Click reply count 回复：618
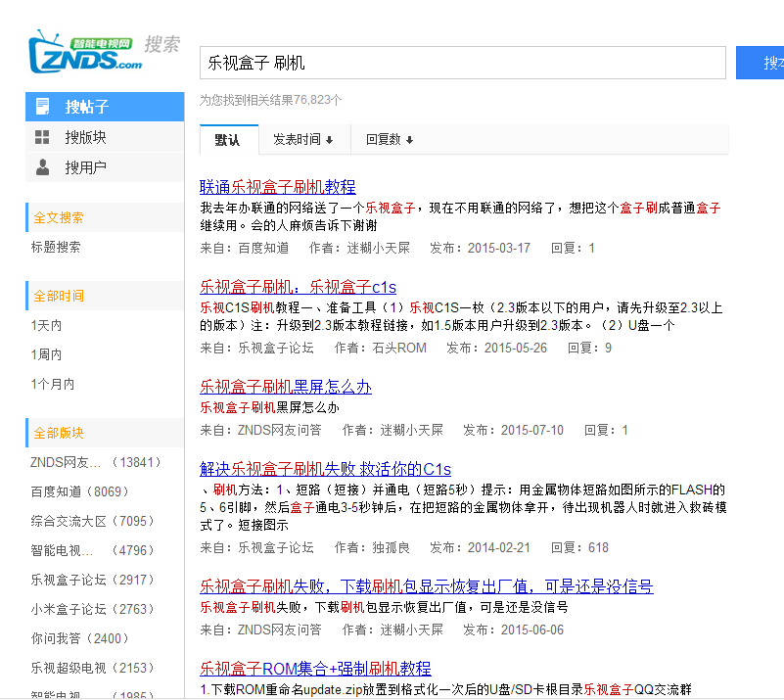 point(579,547)
